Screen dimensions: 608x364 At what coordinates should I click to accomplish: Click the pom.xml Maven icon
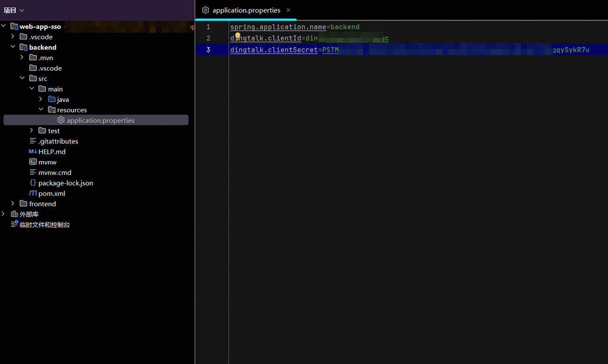(x=33, y=193)
